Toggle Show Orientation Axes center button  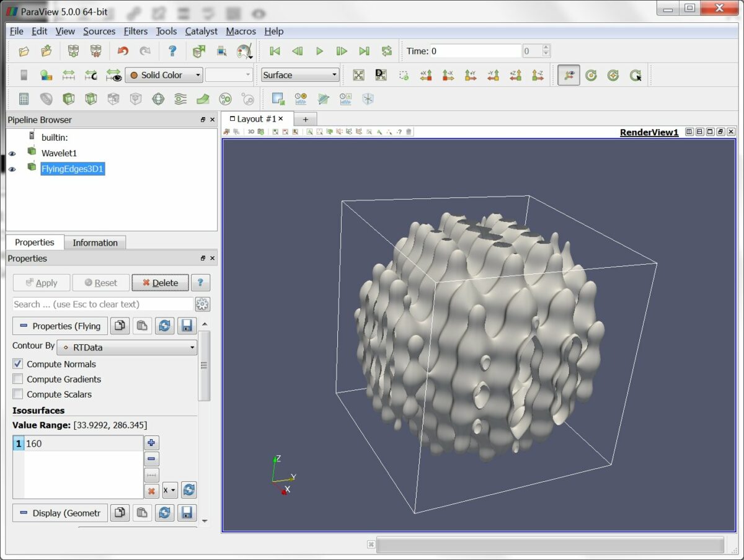point(569,75)
